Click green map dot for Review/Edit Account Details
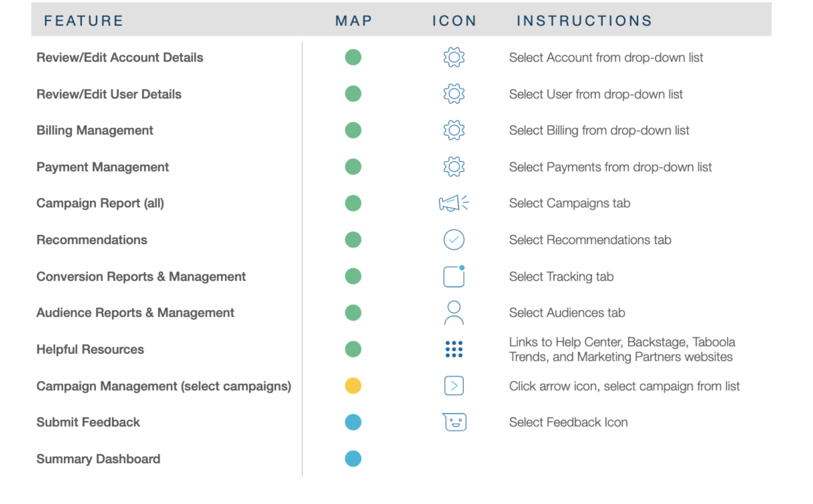This screenshot has height=504, width=813. pos(353,57)
